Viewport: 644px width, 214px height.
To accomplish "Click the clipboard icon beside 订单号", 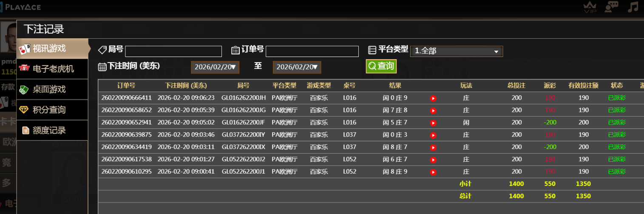I will point(235,50).
